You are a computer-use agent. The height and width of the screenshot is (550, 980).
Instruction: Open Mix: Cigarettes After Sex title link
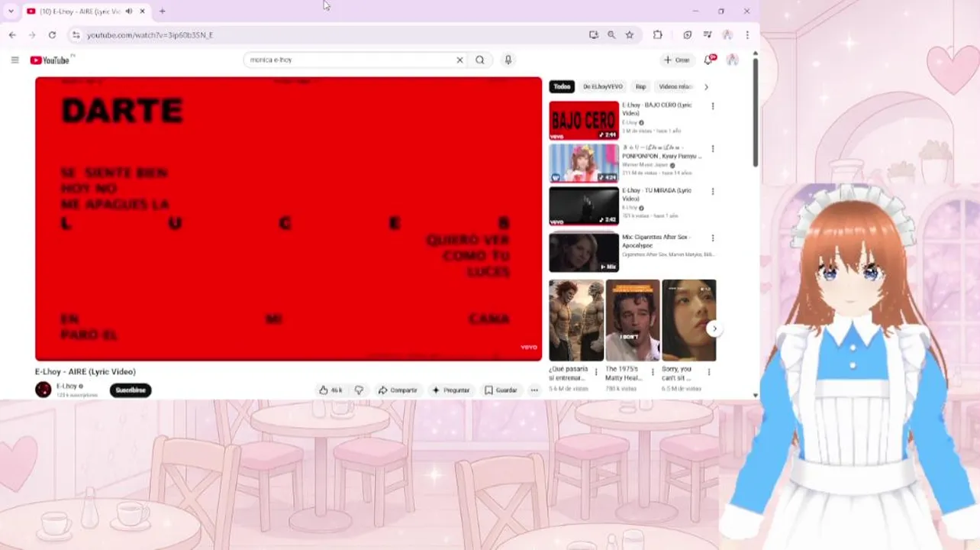[655, 241]
